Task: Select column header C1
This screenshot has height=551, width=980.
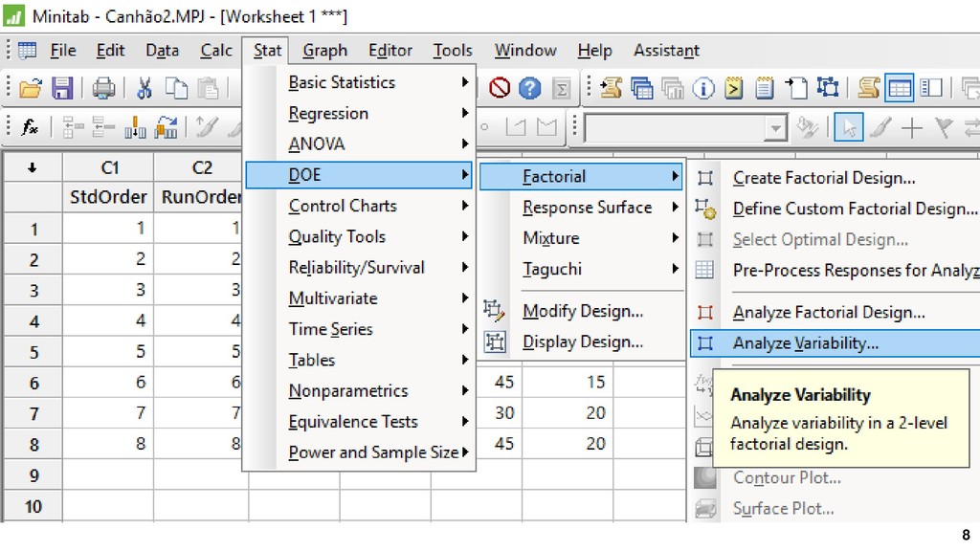Action: (109, 167)
